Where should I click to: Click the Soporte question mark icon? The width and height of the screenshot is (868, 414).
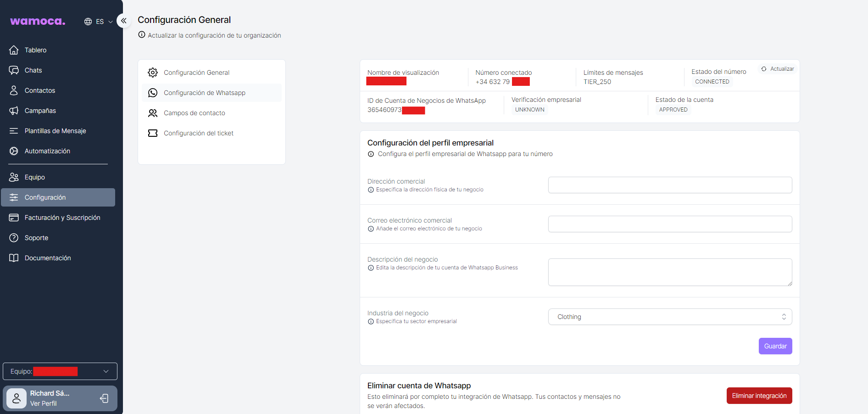click(x=14, y=238)
